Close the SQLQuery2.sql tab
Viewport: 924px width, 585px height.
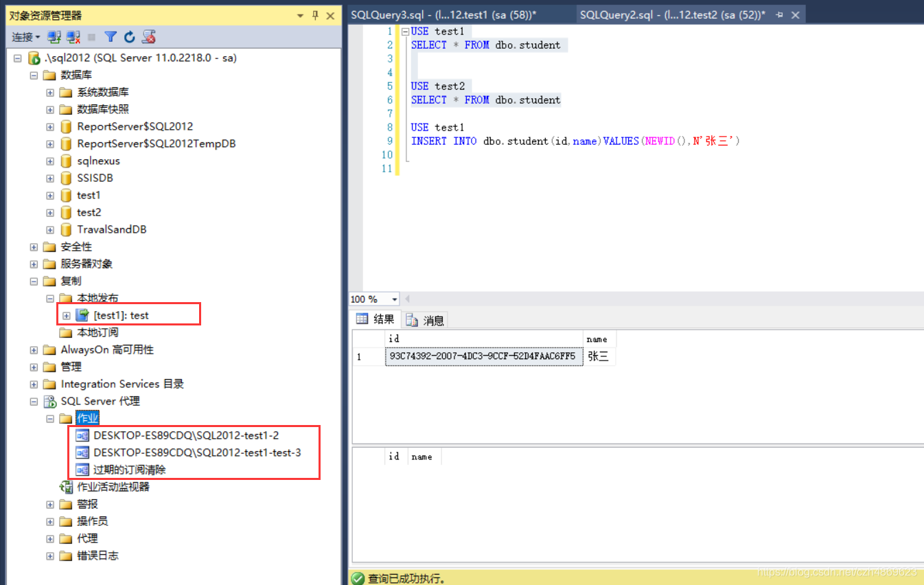[796, 15]
